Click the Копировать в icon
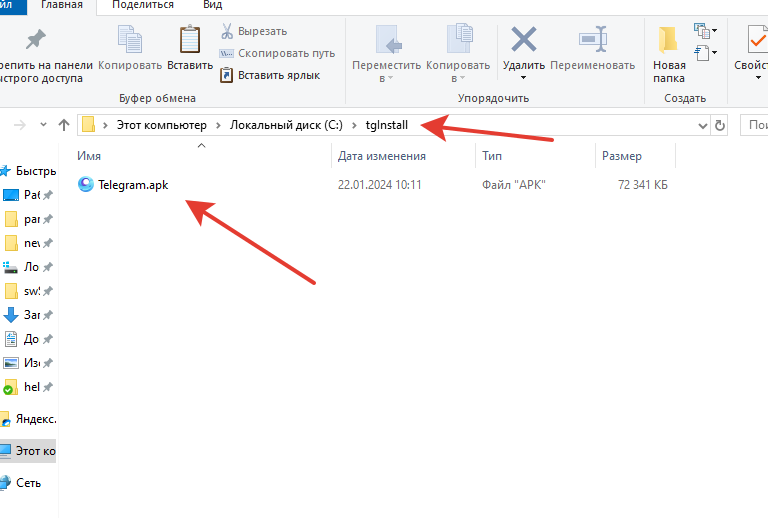Screen dimensions: 768x518 pos(459,38)
